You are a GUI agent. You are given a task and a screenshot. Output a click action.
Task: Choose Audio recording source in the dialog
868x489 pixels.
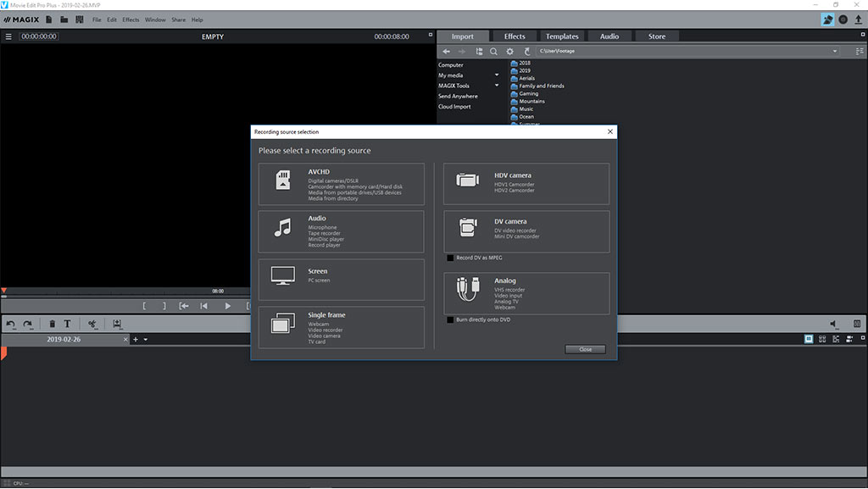[341, 231]
